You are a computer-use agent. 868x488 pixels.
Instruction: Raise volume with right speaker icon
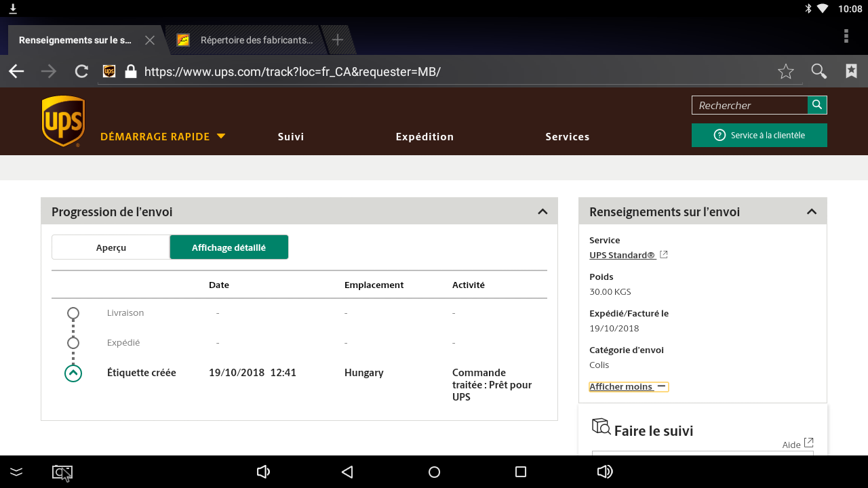605,472
